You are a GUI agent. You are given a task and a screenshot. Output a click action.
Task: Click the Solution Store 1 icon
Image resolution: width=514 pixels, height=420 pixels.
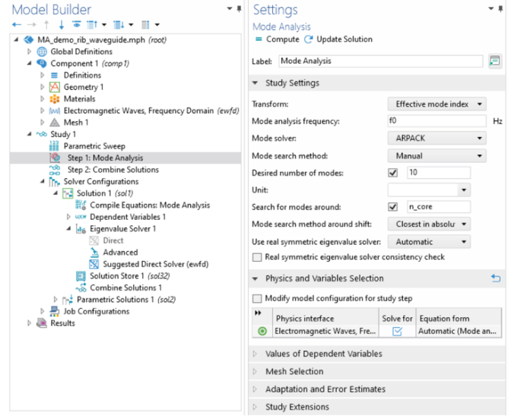pos(81,276)
